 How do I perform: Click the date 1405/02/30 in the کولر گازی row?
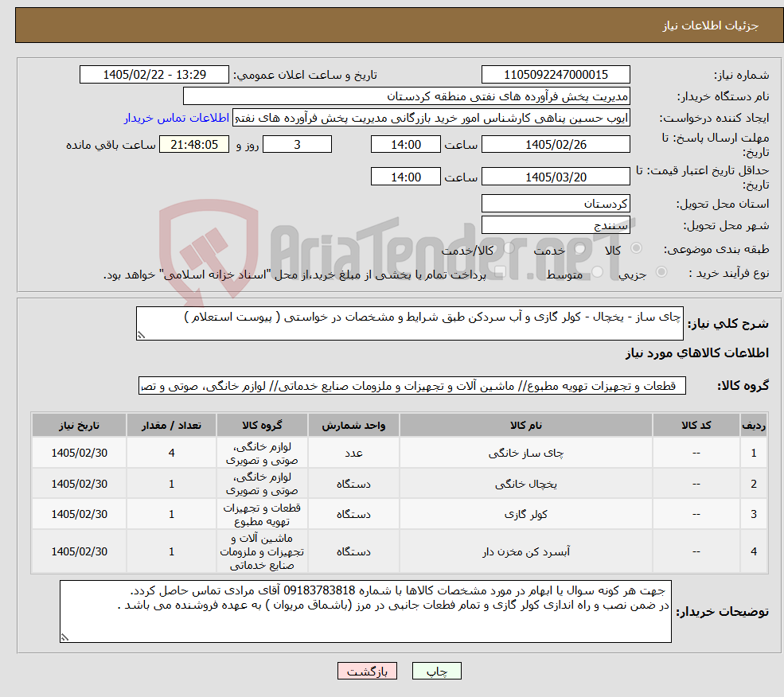[79, 514]
